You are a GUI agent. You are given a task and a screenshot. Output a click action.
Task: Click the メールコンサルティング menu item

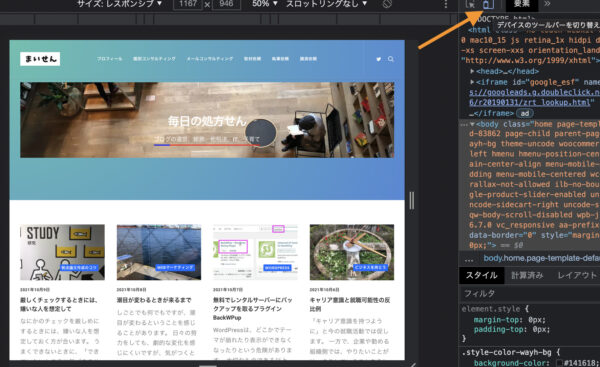[x=210, y=59]
